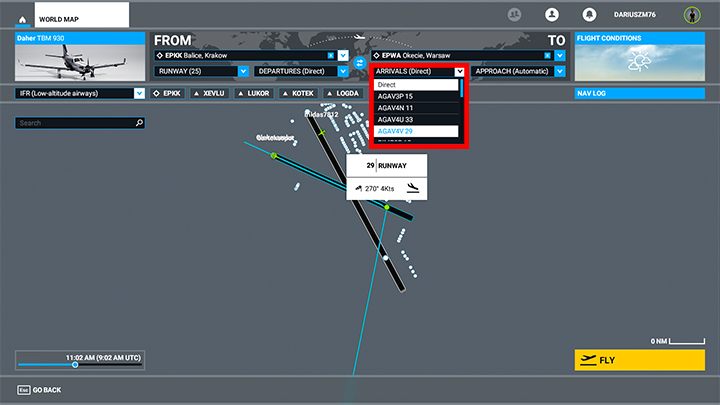Screen dimensions: 720x405
Task: Open the user profile icon
Action: click(x=551, y=15)
